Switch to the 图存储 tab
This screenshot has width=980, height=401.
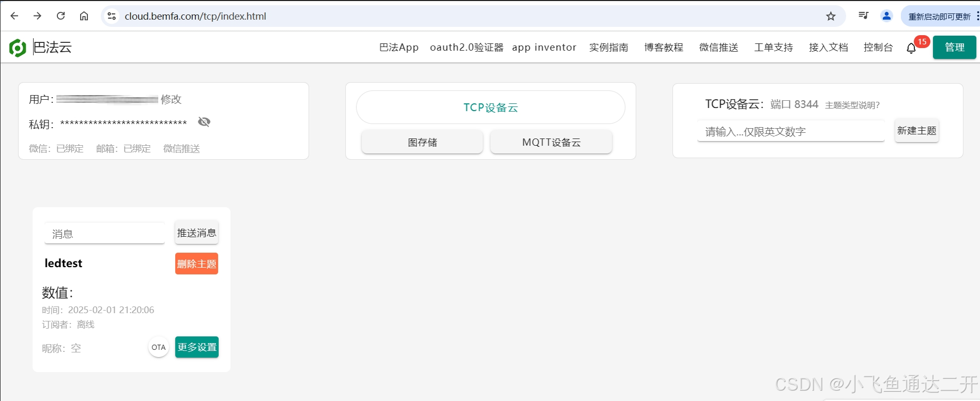pyautogui.click(x=422, y=142)
